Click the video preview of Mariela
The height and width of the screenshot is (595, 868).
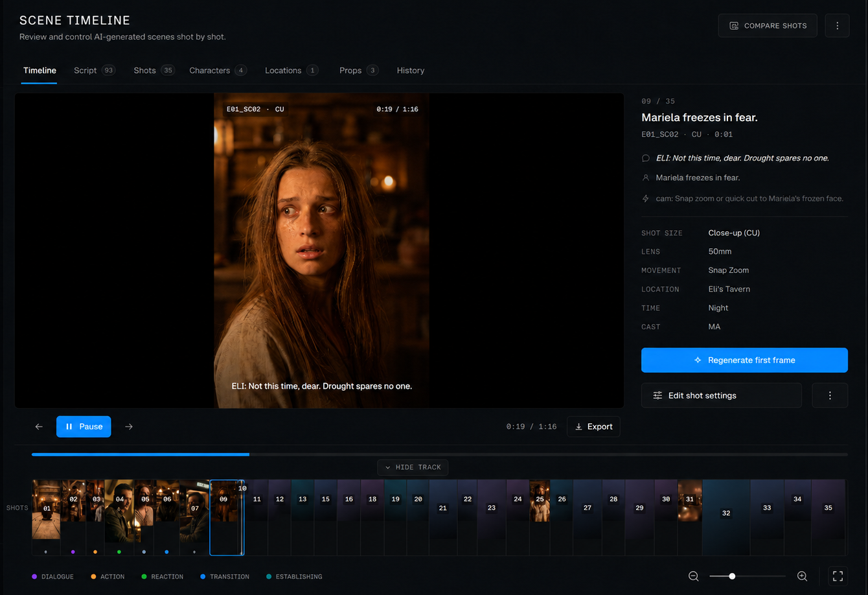point(321,251)
